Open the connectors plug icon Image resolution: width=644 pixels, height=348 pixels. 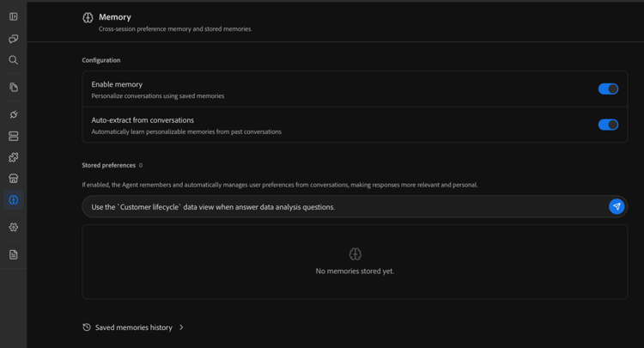(13, 114)
